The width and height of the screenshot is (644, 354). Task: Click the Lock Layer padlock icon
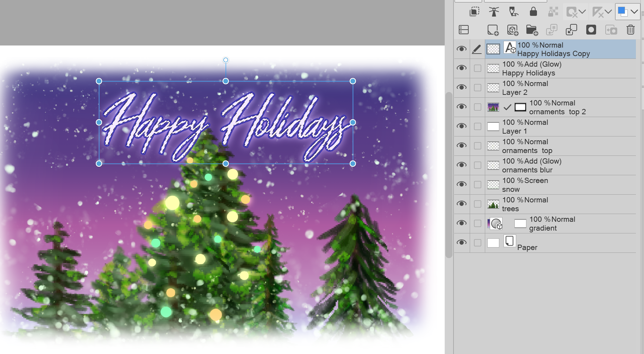click(x=533, y=12)
